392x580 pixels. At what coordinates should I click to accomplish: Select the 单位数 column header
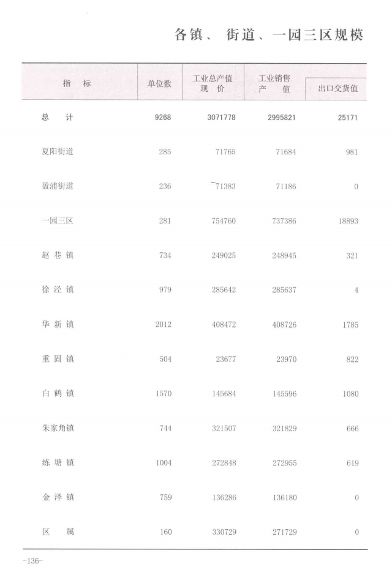[x=159, y=83]
